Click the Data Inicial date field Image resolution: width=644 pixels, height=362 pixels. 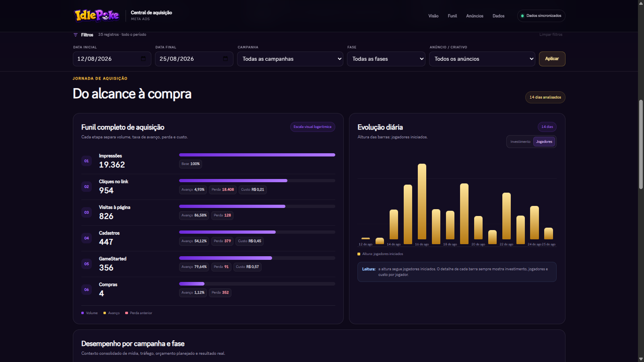pos(112,59)
